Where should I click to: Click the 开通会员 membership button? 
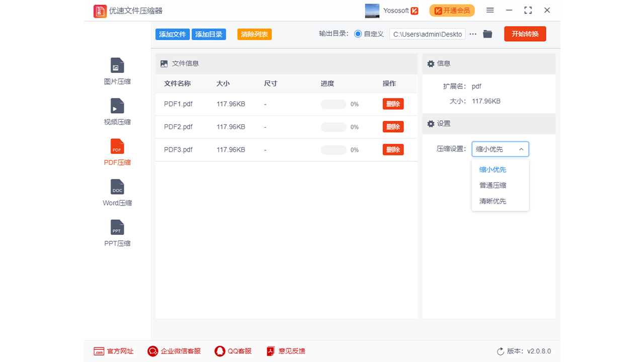click(451, 10)
